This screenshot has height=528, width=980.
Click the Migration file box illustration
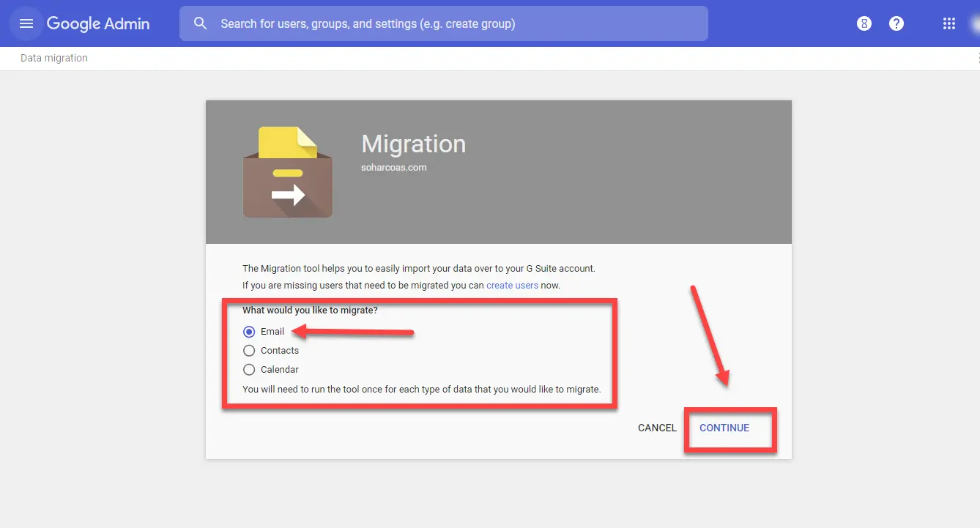[x=288, y=172]
